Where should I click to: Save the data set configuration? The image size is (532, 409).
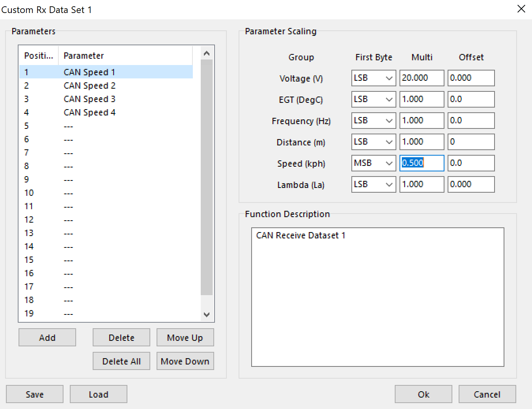35,394
